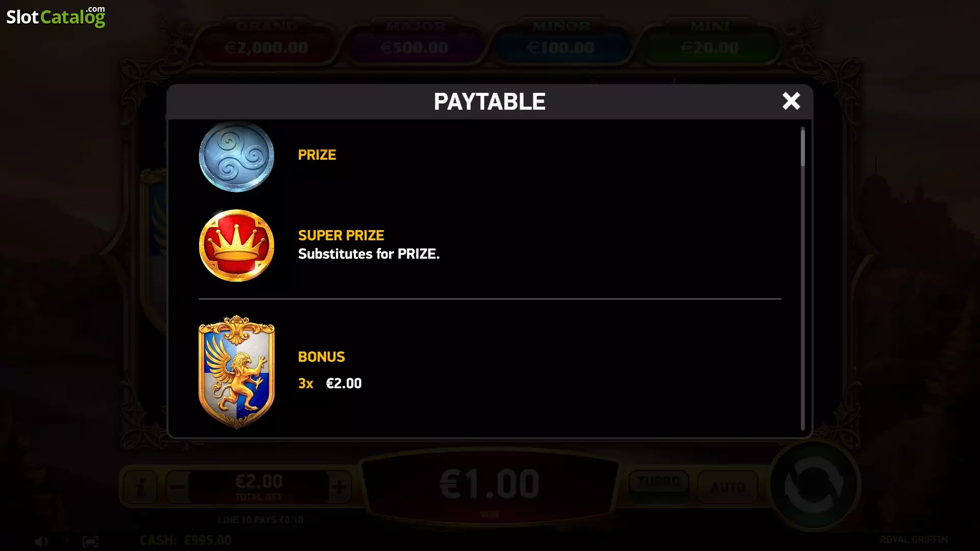Mute the game sound speaker icon
The height and width of the screenshot is (551, 980).
point(41,541)
